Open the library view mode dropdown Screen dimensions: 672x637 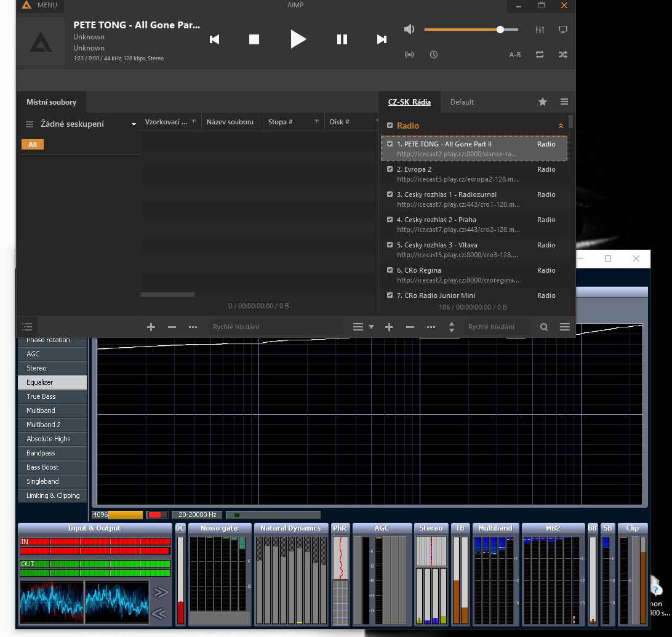point(362,327)
